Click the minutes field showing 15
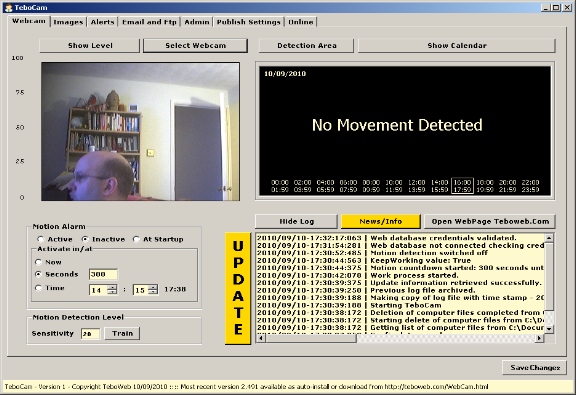 tap(141, 290)
